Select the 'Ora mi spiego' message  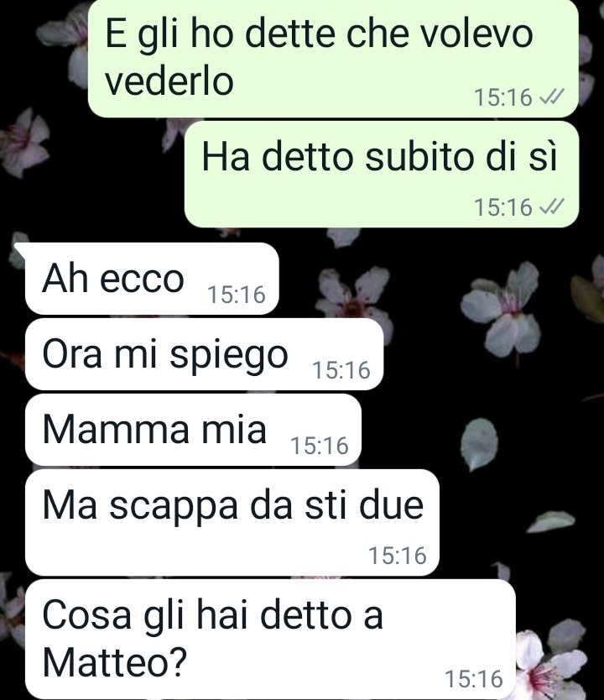pyautogui.click(x=205, y=354)
